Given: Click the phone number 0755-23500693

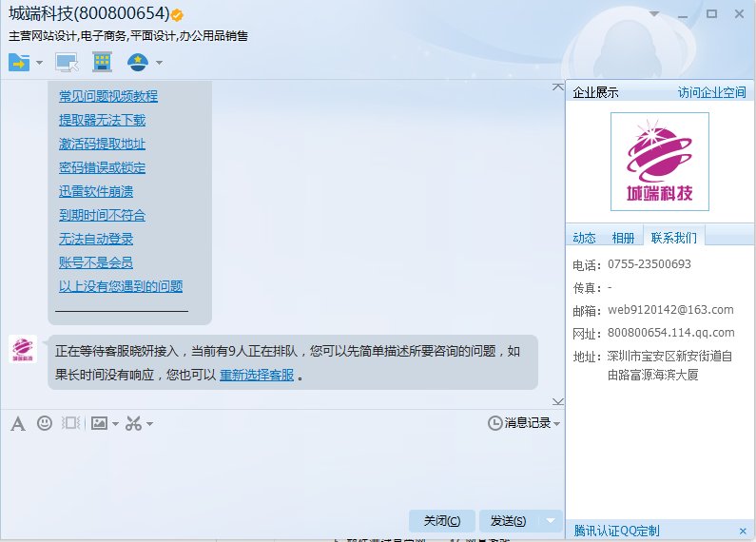Looking at the screenshot, I should [x=649, y=264].
